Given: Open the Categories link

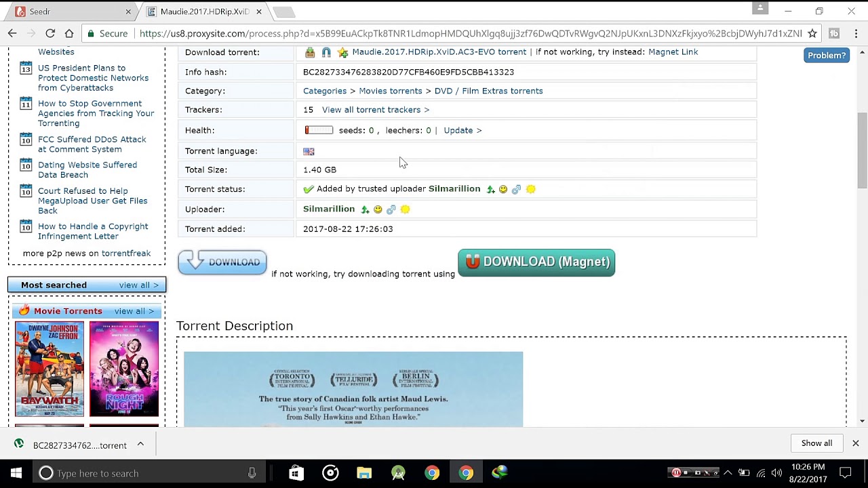Looking at the screenshot, I should click(325, 91).
